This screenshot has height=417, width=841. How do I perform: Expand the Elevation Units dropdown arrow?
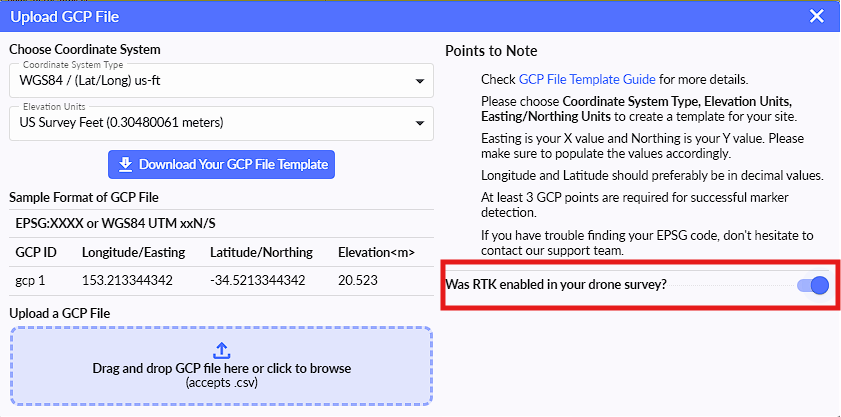419,123
